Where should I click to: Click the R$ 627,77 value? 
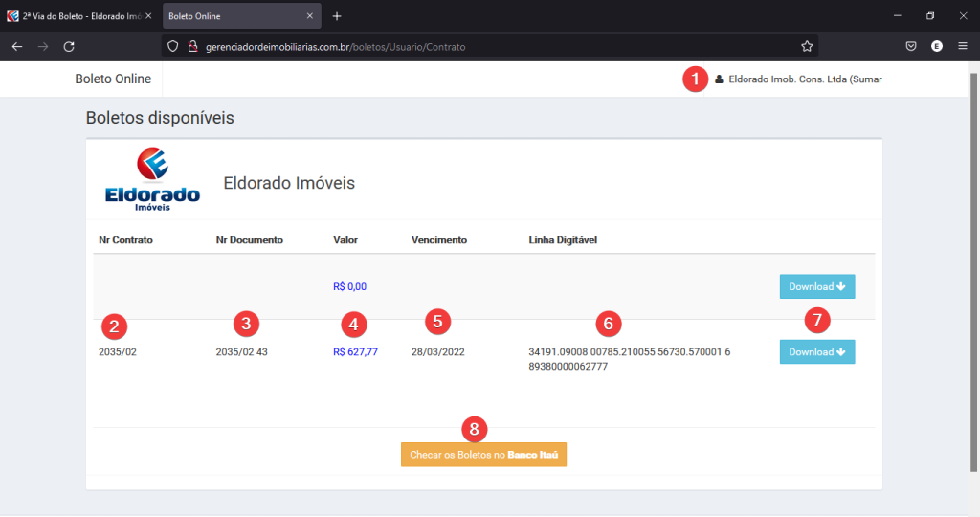click(355, 352)
